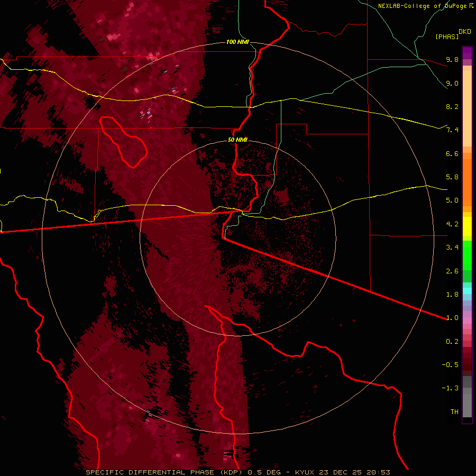Click the 7.4 value on the scale
Image resolution: width=476 pixels, height=476 pixels.
452,130
